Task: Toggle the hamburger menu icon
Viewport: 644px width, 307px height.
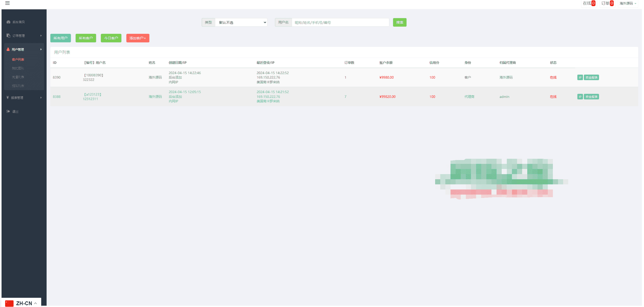Action: coord(7,3)
